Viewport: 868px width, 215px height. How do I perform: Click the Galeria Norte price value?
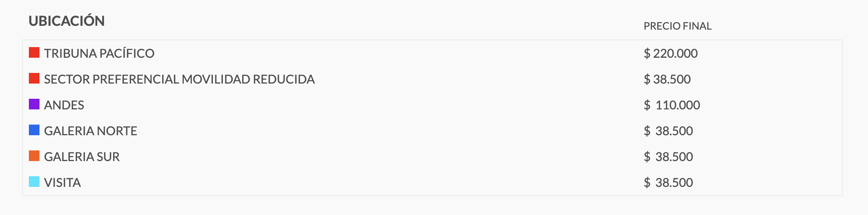668,131
